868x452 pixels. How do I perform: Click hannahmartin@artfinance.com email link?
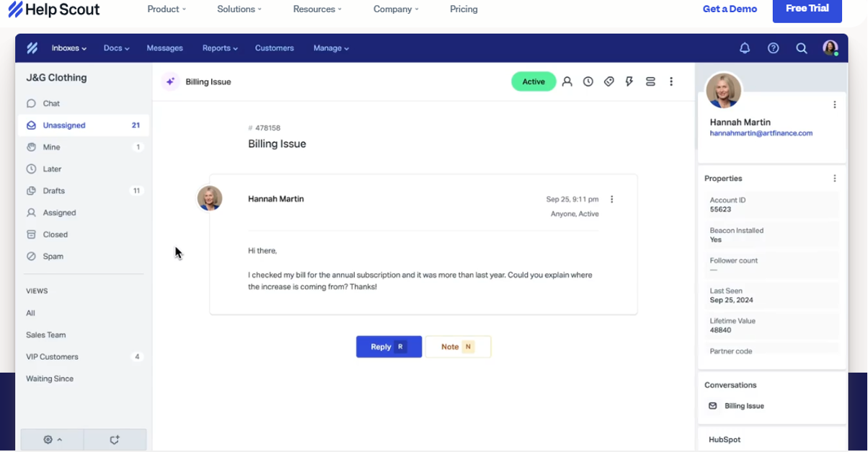(x=761, y=133)
